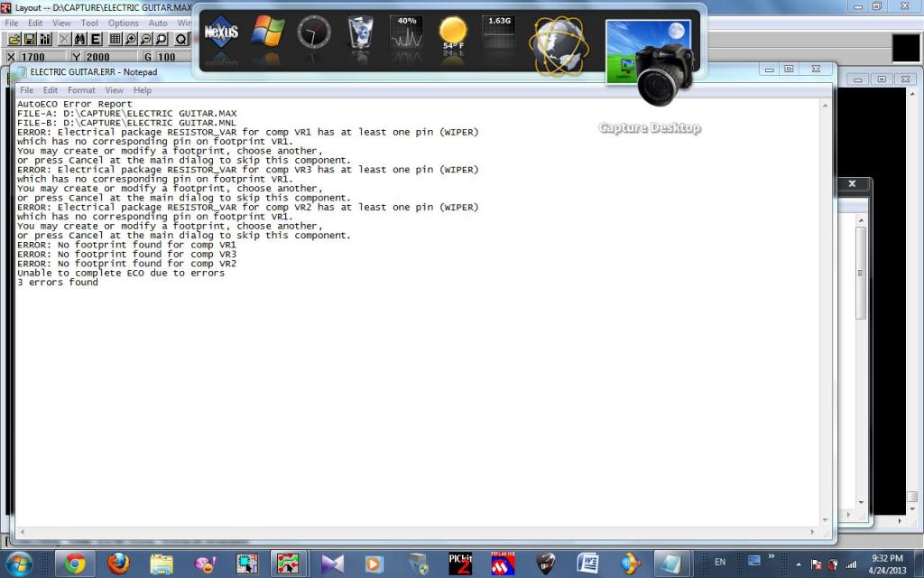Click the scrollbar thumb in the background window
924x578 pixels.
(860, 273)
